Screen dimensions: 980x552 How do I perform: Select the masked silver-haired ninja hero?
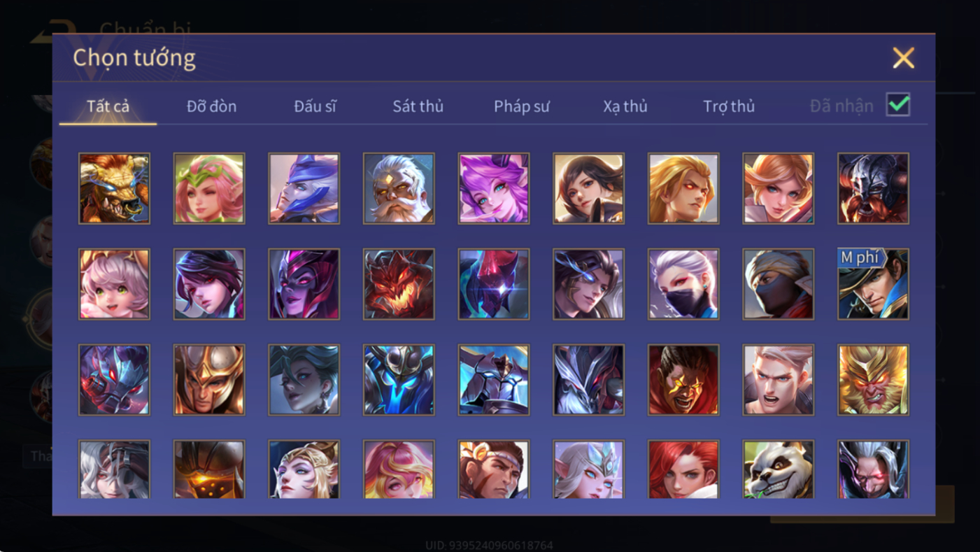point(683,284)
